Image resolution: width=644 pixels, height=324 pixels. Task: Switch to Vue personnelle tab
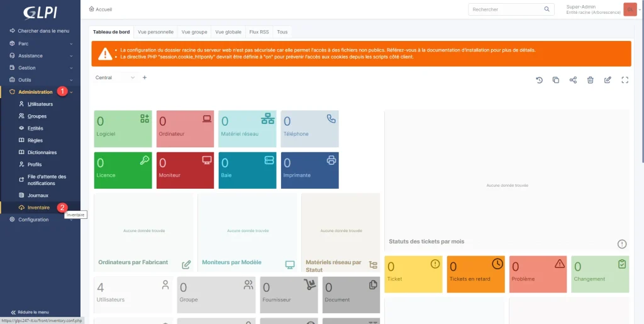pyautogui.click(x=156, y=32)
